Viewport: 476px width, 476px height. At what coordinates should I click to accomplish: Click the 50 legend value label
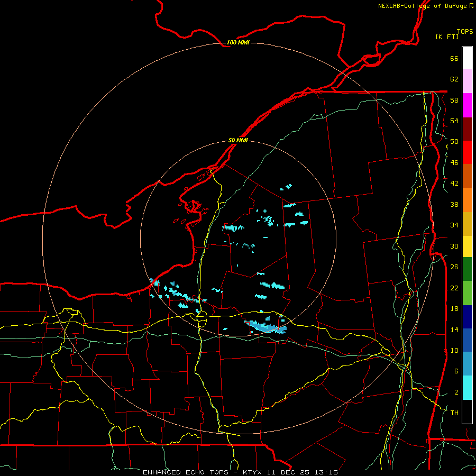point(454,142)
